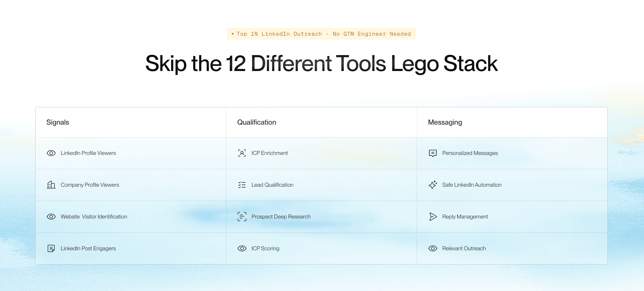The width and height of the screenshot is (644, 291).
Task: Click the building icon for Company Profile Viewers
Action: 51,185
